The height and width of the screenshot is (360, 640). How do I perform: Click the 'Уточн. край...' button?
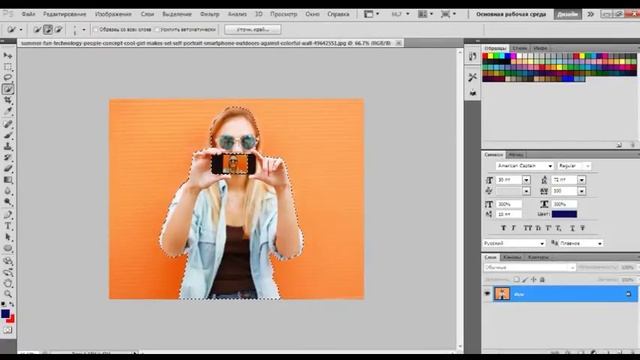(253, 29)
